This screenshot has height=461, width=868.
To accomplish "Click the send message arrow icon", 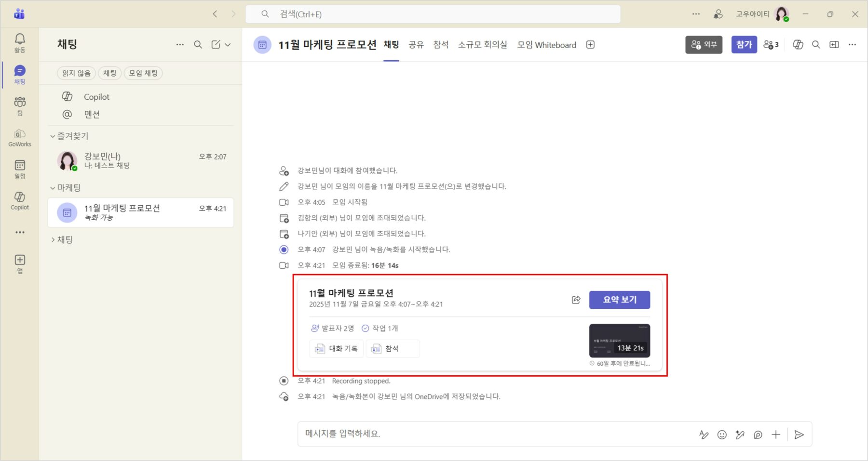I will click(x=799, y=435).
